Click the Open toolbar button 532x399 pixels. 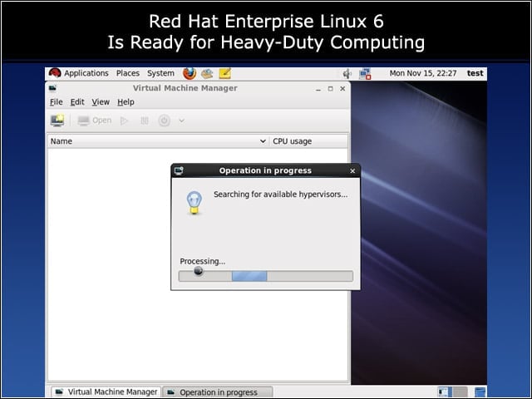click(x=94, y=121)
